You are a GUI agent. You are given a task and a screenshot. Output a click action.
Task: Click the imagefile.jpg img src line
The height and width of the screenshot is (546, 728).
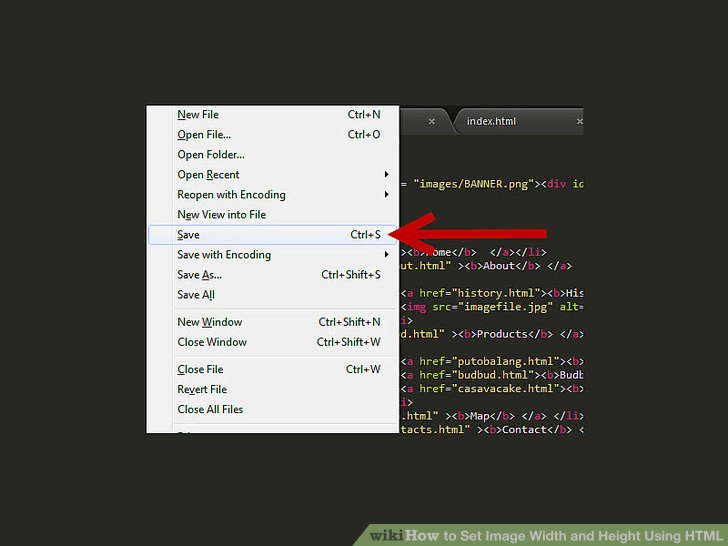pyautogui.click(x=492, y=307)
